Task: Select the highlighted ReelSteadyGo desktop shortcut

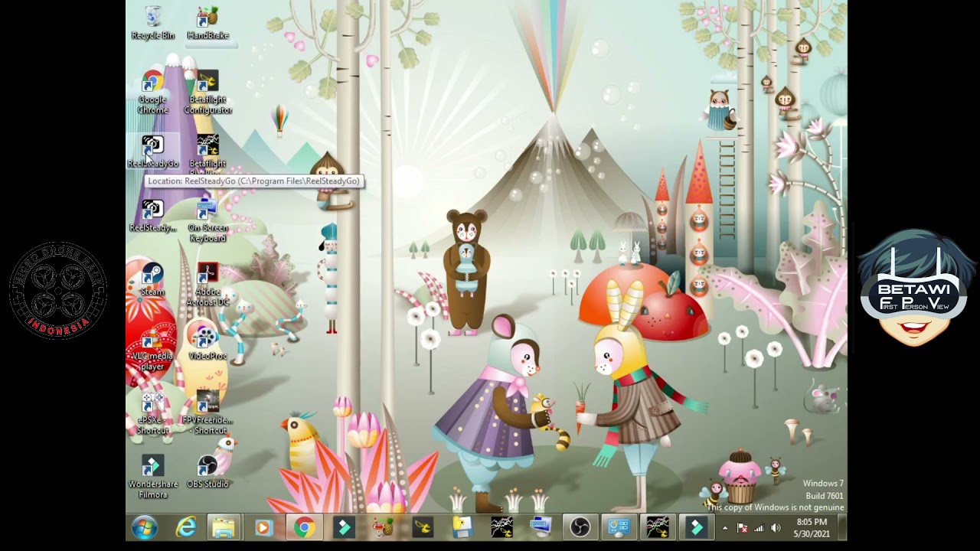Action: pos(152,152)
